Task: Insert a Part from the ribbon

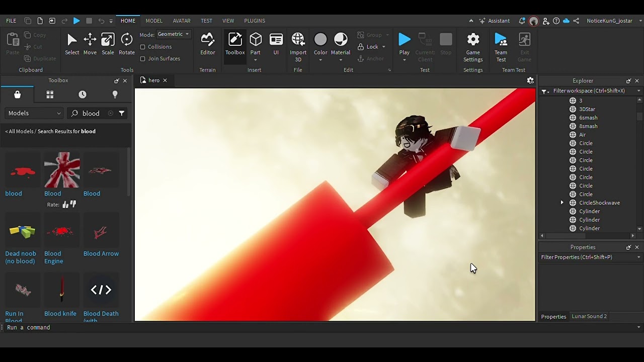Action: [256, 42]
